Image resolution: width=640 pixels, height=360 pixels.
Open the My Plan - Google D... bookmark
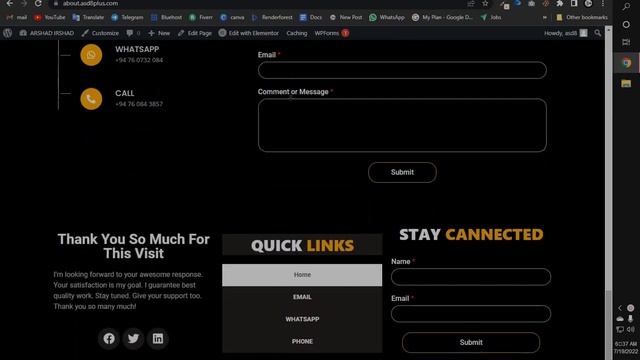[x=442, y=18]
